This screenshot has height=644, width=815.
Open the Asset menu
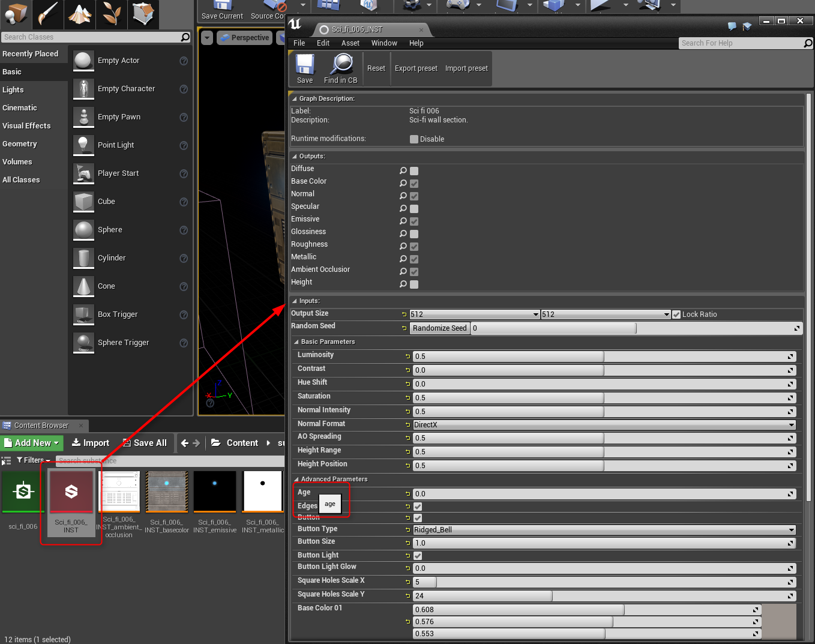click(x=350, y=43)
